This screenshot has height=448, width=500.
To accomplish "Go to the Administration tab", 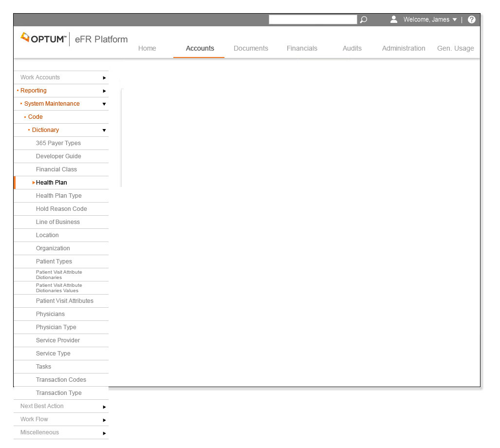I will coord(404,48).
